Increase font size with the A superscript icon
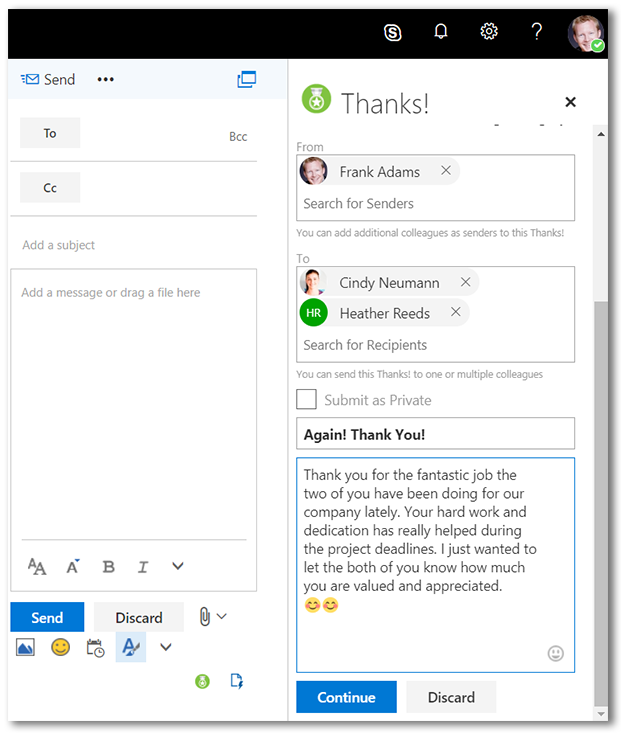This screenshot has height=736, width=621. 72,567
